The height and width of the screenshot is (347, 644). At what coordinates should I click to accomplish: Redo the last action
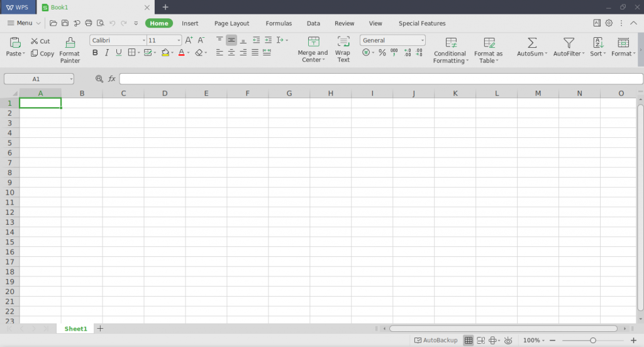point(124,23)
